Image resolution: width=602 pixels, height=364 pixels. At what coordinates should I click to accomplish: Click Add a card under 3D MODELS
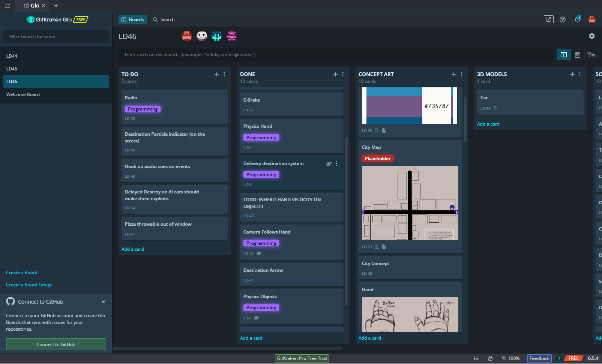click(488, 124)
